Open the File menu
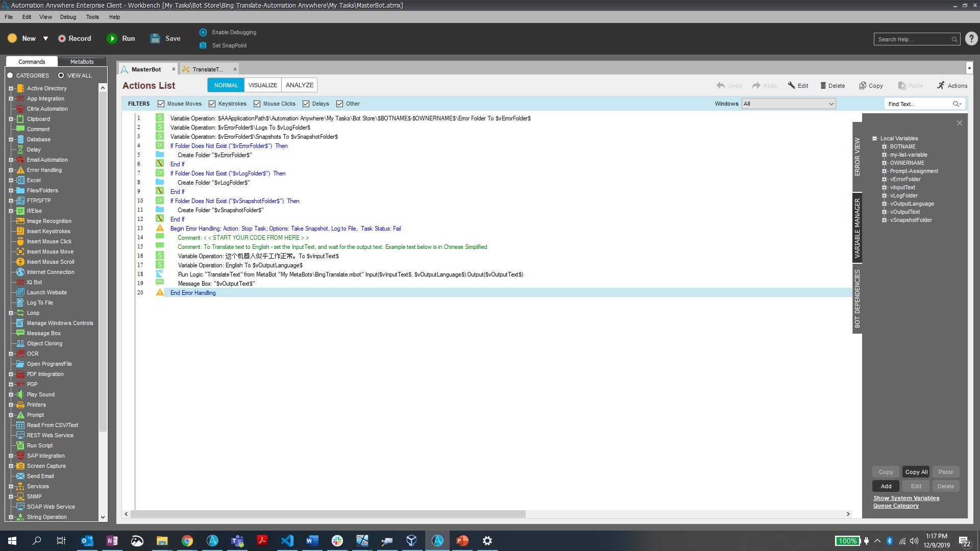 click(9, 17)
